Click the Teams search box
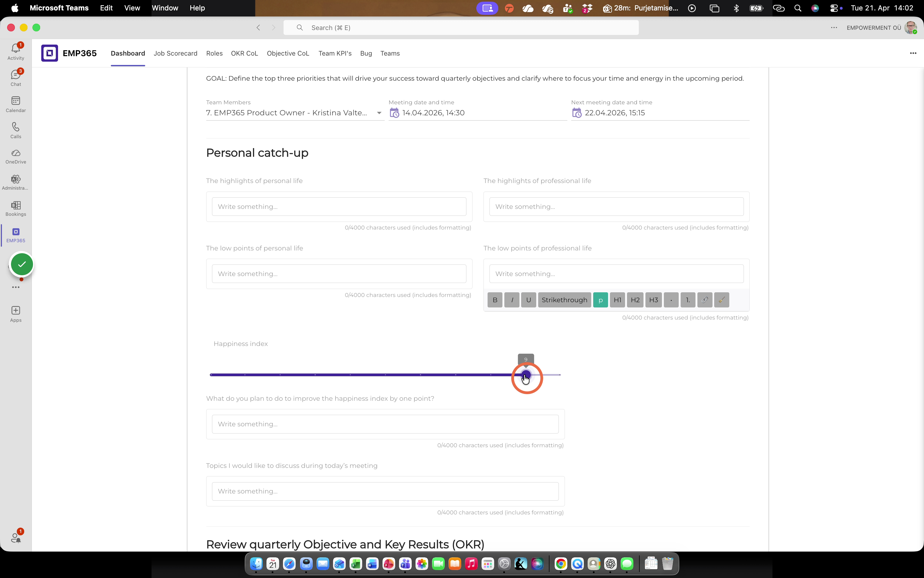This screenshot has height=578, width=924. (461, 28)
